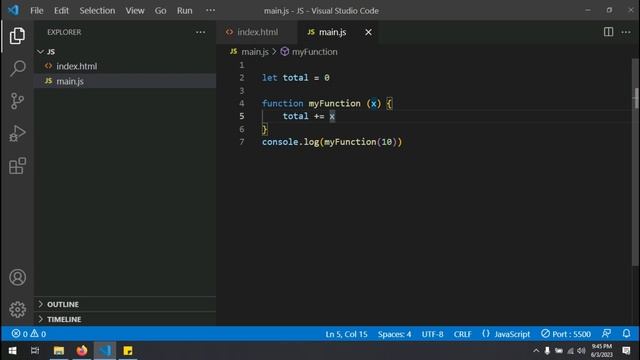The width and height of the screenshot is (640, 360).
Task: Open Task View on taskbar
Action: tap(35, 351)
